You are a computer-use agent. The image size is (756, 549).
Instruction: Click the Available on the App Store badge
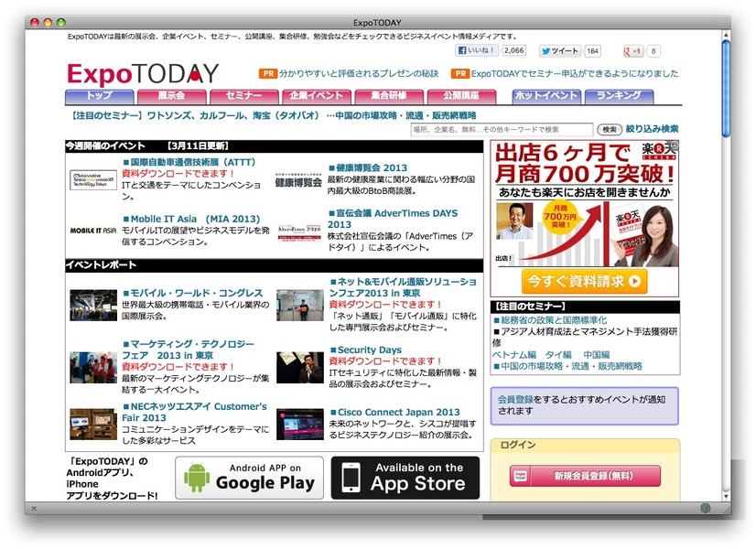[x=405, y=478]
